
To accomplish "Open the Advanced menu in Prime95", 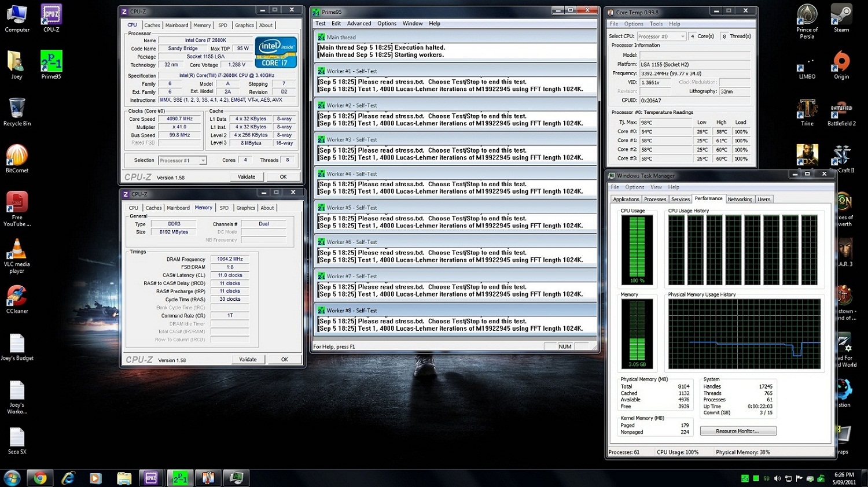I will click(359, 24).
